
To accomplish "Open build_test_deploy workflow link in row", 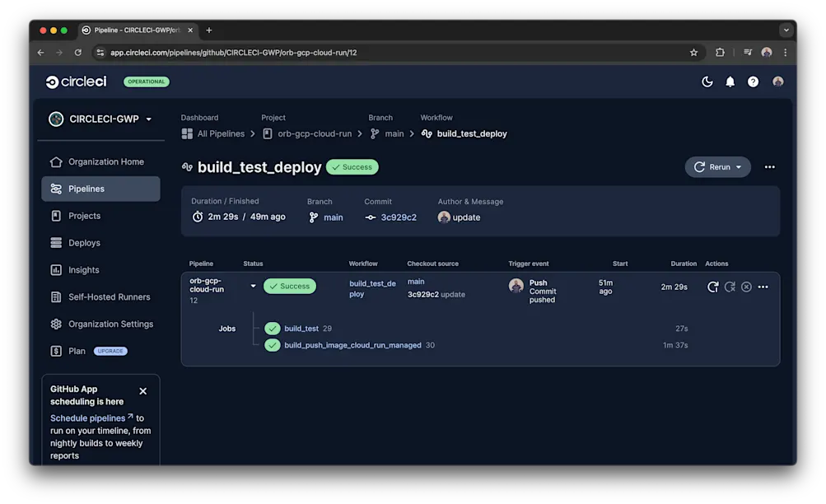I will coord(372,288).
